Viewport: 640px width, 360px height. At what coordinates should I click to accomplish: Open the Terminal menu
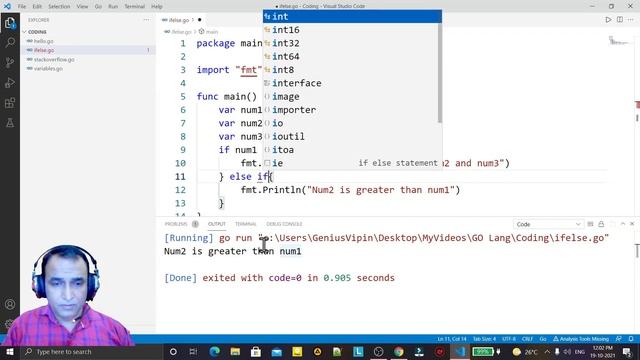tap(134, 7)
